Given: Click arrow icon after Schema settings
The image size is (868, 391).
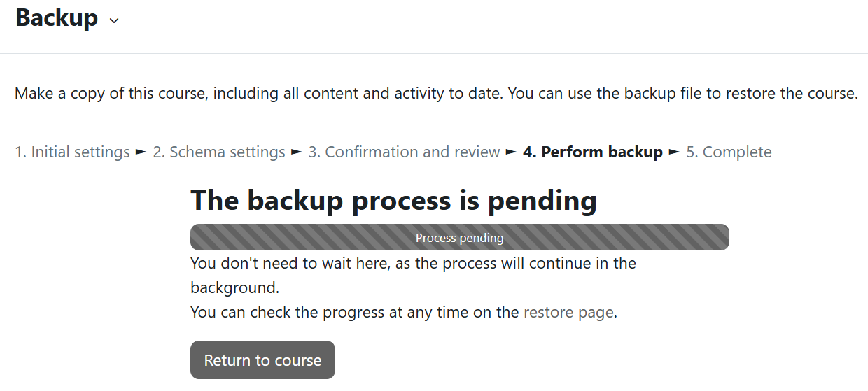Looking at the screenshot, I should tap(297, 152).
